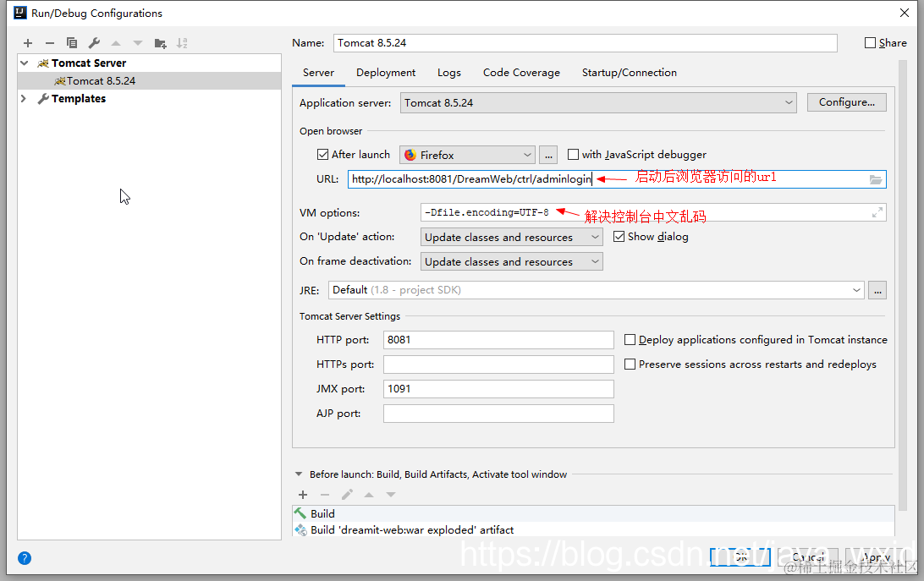Viewport: 924px width, 581px height.
Task: Open the On 'Update' action dropdown
Action: (511, 237)
